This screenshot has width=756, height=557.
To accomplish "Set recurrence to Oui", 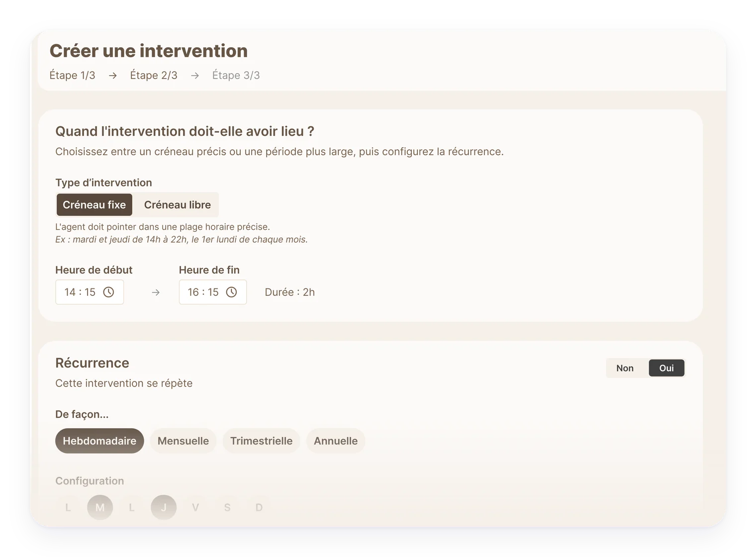I will (666, 368).
